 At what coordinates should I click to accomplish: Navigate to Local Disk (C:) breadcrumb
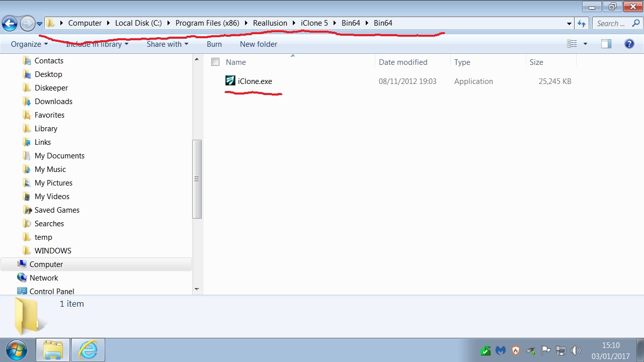138,23
